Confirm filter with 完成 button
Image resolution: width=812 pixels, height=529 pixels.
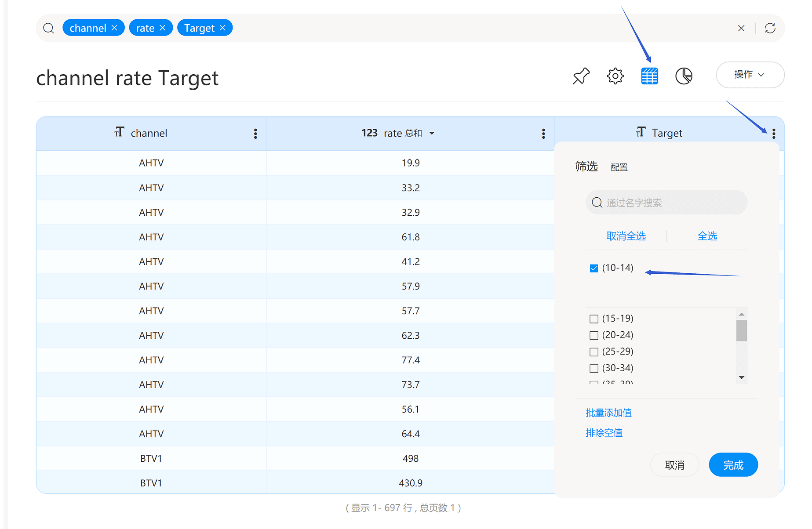click(x=733, y=465)
